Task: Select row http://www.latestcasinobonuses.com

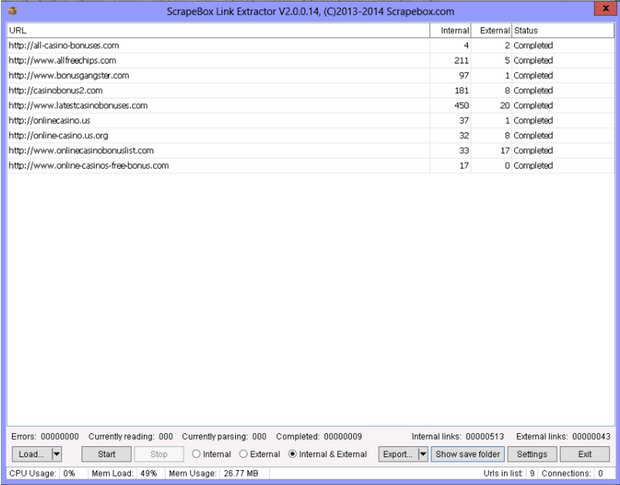Action: click(310, 106)
